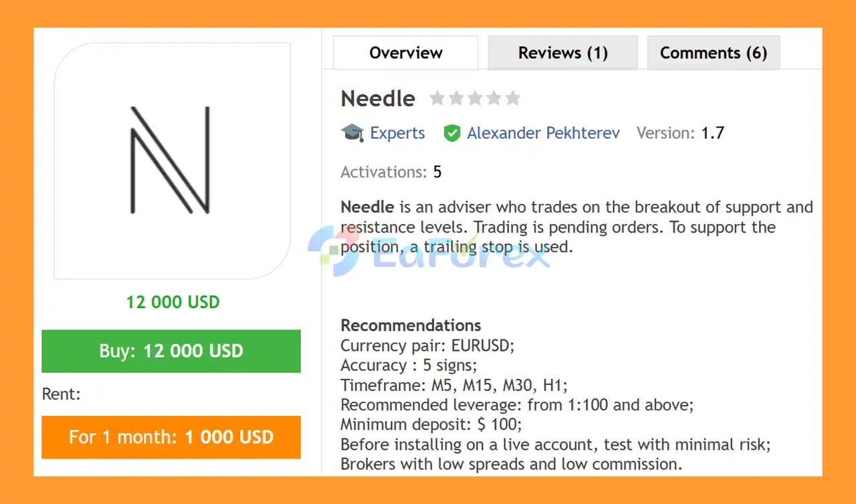Click the graduation cap Experts icon

(352, 133)
